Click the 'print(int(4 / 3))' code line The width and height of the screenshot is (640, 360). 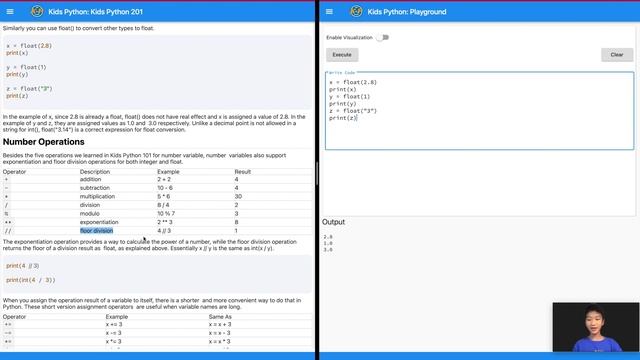(x=31, y=280)
